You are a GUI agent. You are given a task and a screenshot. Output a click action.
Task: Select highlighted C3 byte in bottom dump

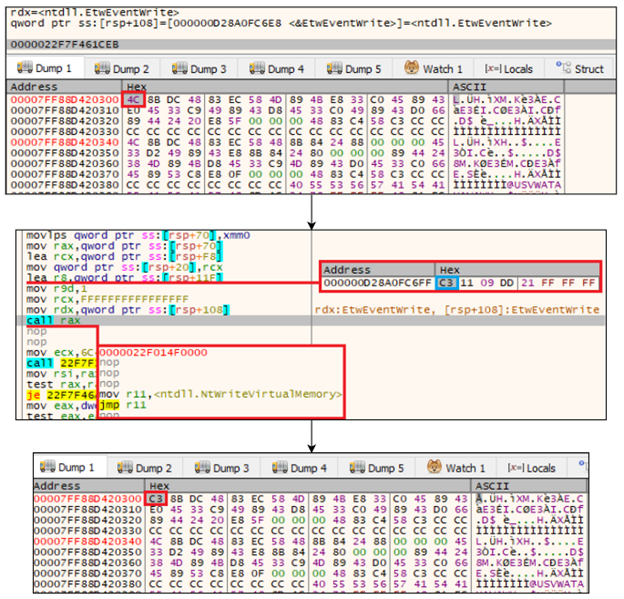[x=155, y=498]
